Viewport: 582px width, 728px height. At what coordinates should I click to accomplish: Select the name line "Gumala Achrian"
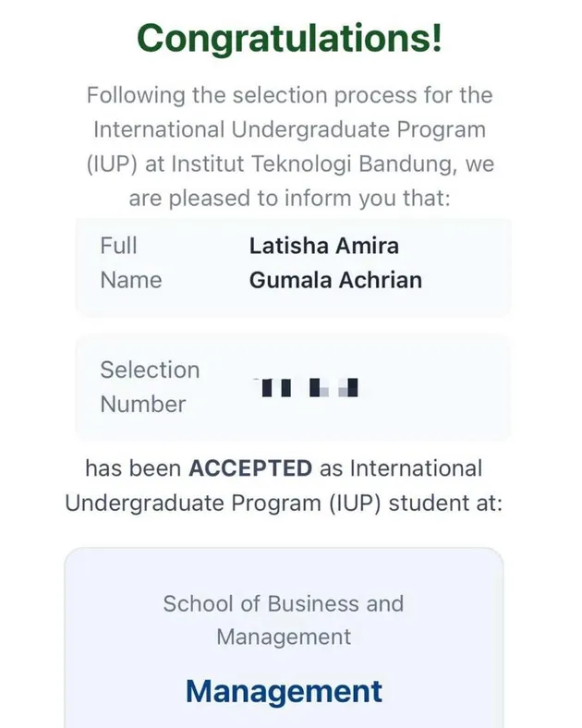(335, 280)
